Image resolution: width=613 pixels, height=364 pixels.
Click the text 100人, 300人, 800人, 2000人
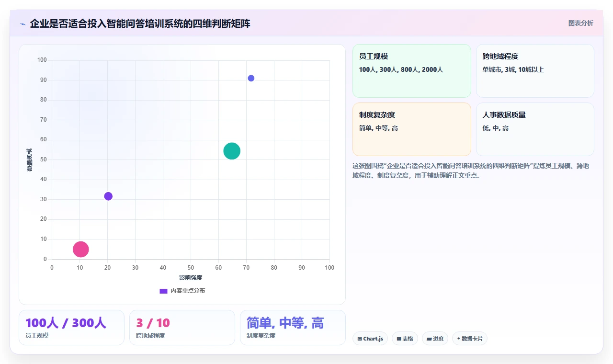coord(401,69)
